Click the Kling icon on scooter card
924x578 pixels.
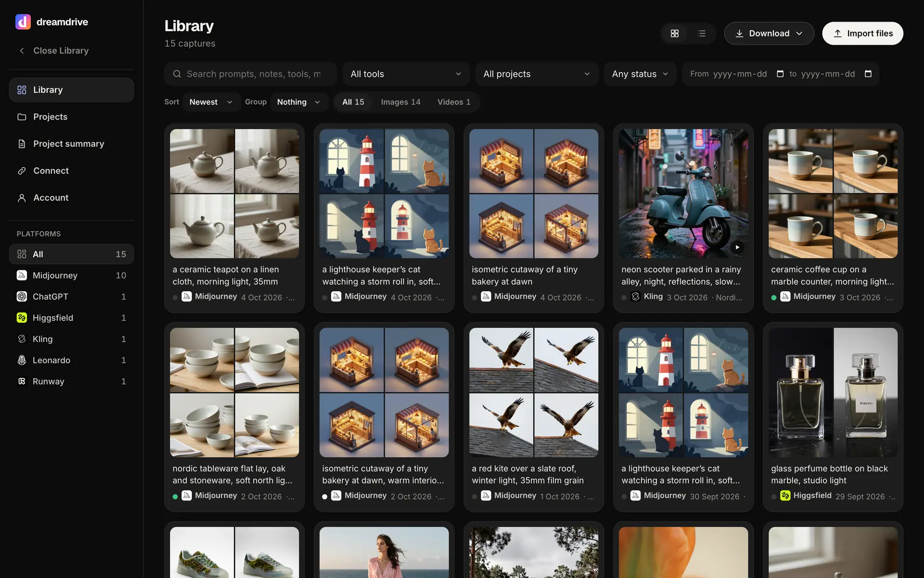636,297
